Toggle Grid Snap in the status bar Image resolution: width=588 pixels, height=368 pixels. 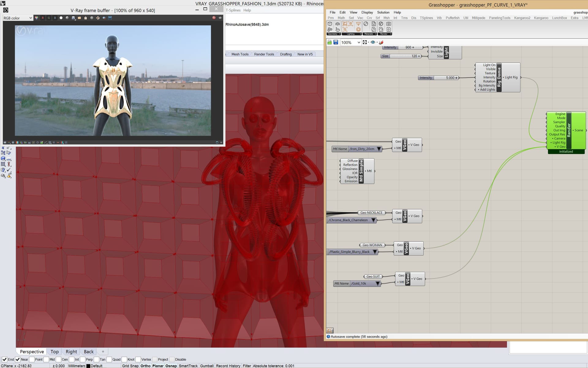tap(130, 366)
